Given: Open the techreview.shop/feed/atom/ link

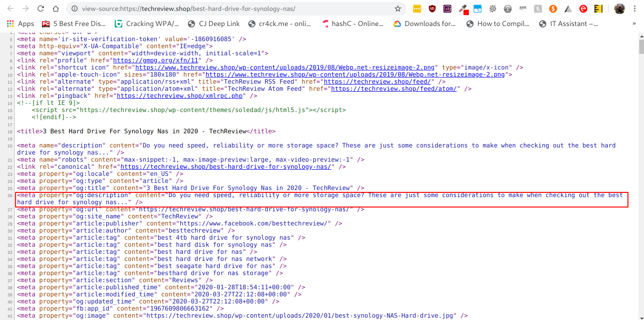Looking at the screenshot, I should pos(394,88).
